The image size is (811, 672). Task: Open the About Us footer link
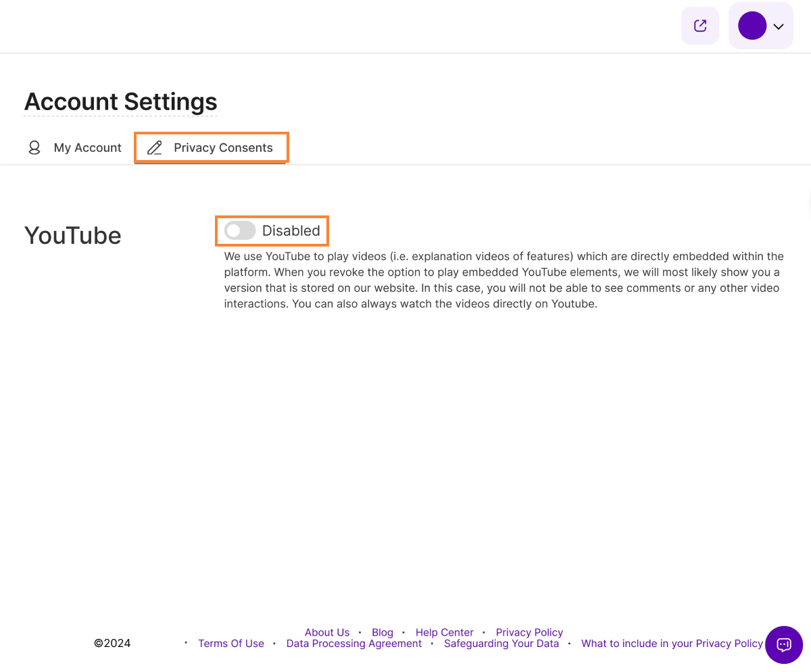click(x=327, y=633)
